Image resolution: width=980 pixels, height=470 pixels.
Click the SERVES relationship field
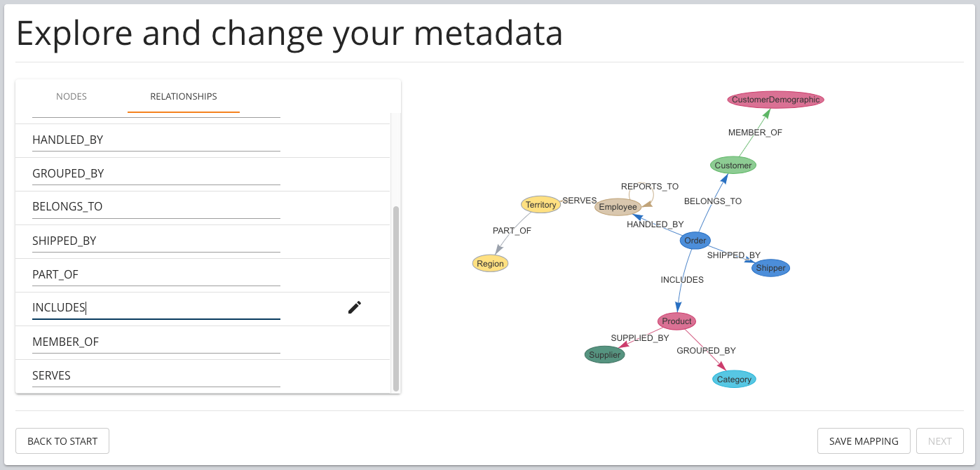(156, 376)
